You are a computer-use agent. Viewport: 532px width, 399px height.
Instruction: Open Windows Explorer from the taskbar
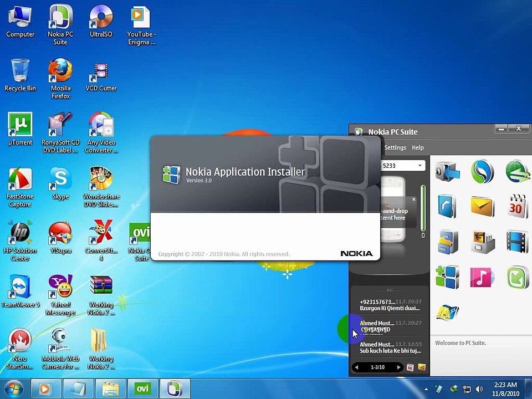(110, 388)
